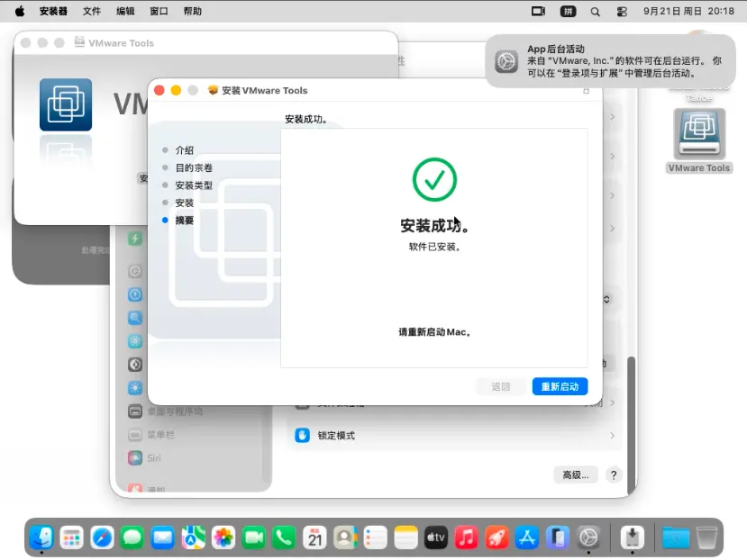Image resolution: width=747 pixels, height=560 pixels.
Task: Open the 窗口 menu
Action: [159, 11]
